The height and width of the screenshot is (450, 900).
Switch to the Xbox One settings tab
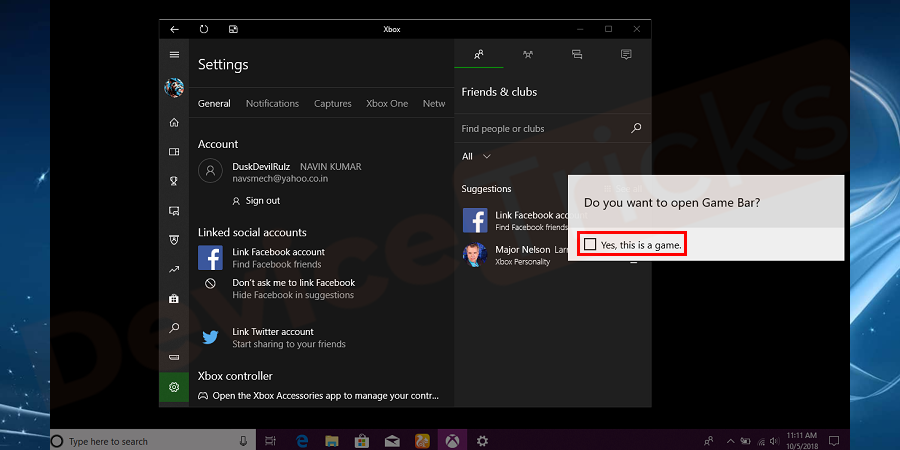click(387, 103)
